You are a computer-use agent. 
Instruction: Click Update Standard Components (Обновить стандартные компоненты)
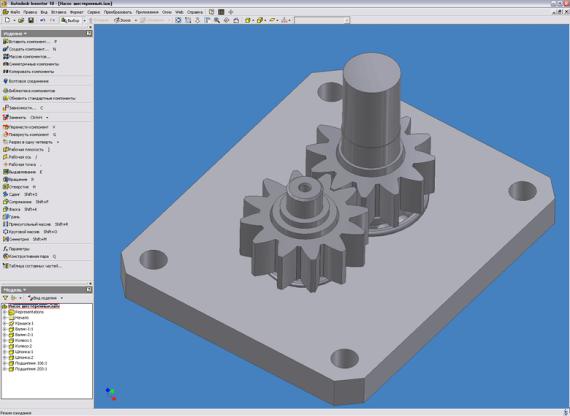(39, 98)
